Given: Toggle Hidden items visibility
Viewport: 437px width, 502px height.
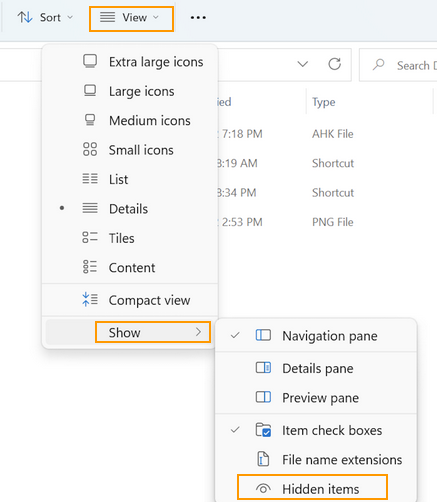Looking at the screenshot, I should coord(316,489).
